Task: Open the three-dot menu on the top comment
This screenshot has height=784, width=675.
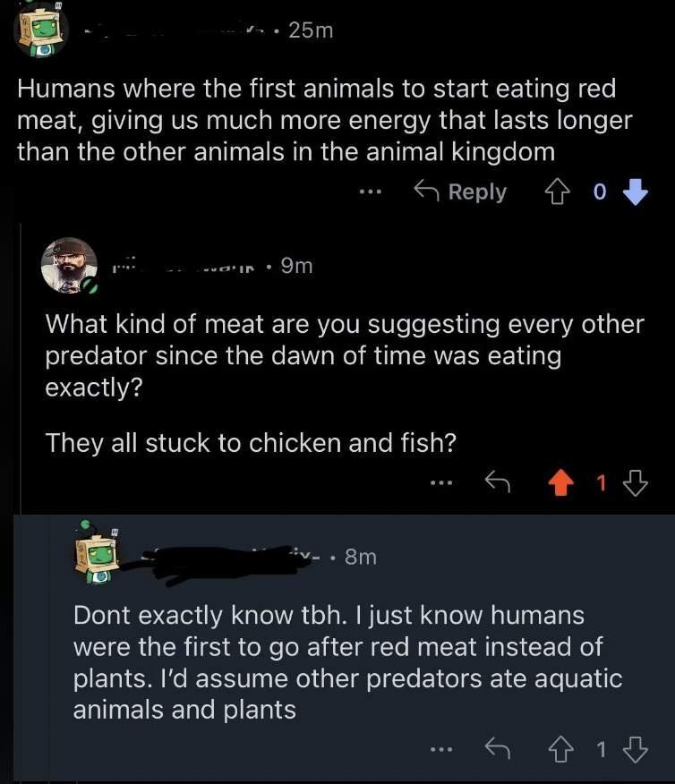Action: coord(370,192)
